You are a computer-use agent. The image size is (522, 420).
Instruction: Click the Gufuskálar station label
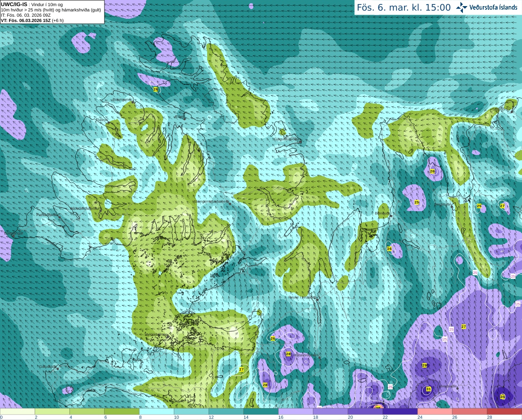pyautogui.click(x=47, y=367)
